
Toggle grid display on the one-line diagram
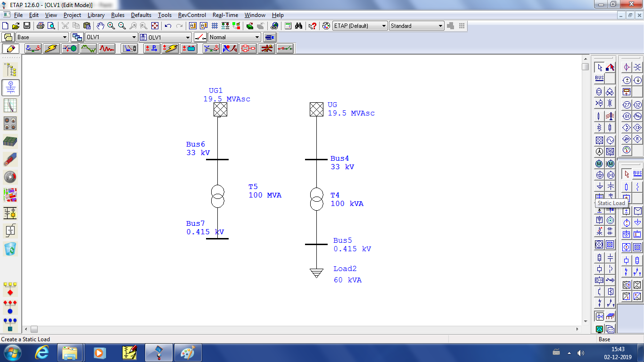tap(215, 25)
